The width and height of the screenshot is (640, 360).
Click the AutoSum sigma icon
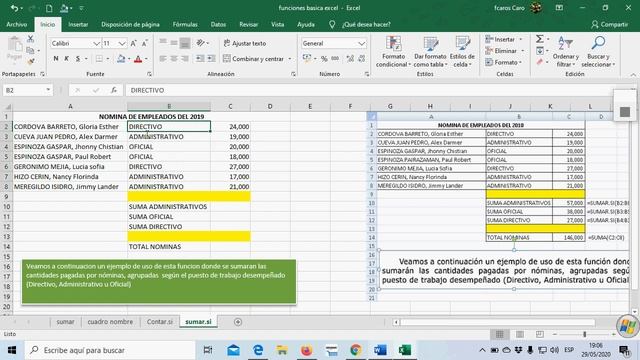540,39
